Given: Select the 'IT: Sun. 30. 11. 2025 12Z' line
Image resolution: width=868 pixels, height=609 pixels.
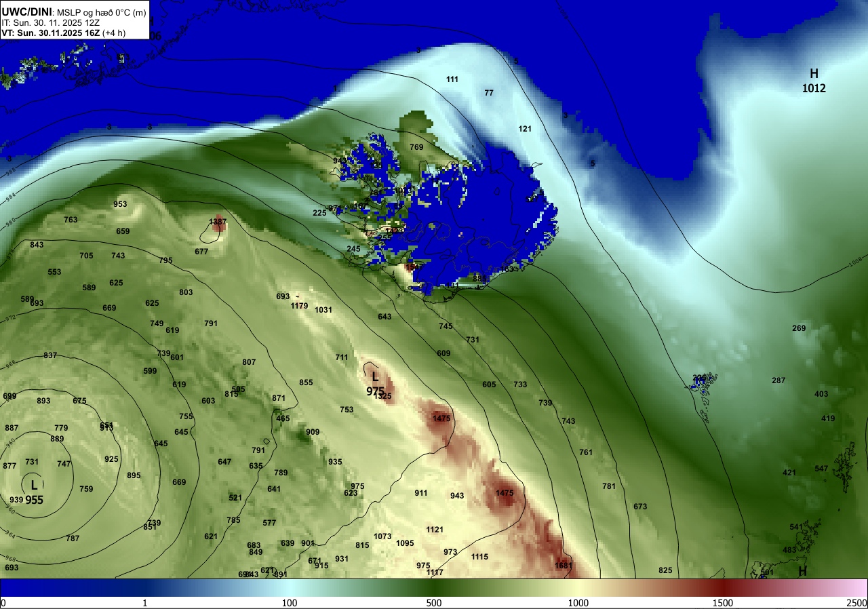Looking at the screenshot, I should click(51, 22).
